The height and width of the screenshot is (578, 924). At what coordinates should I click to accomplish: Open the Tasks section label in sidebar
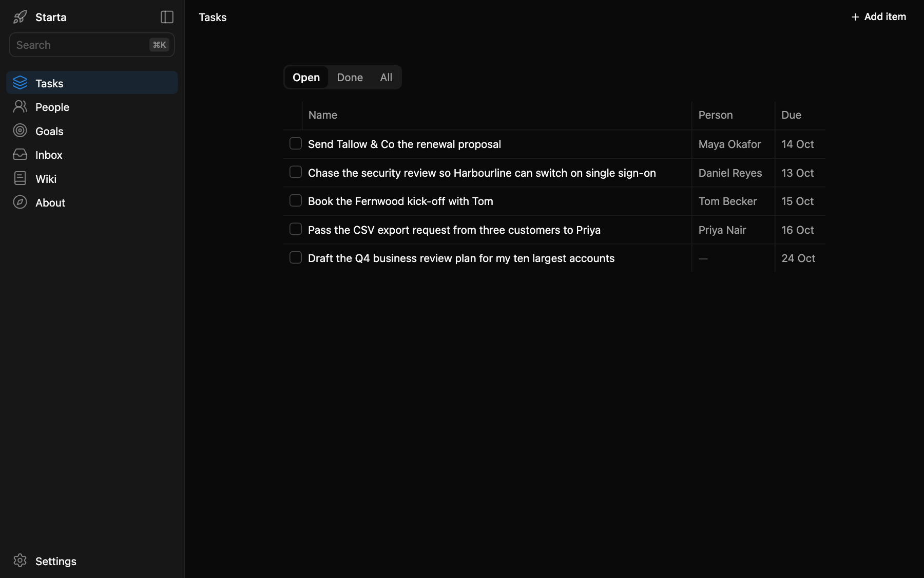click(x=49, y=83)
